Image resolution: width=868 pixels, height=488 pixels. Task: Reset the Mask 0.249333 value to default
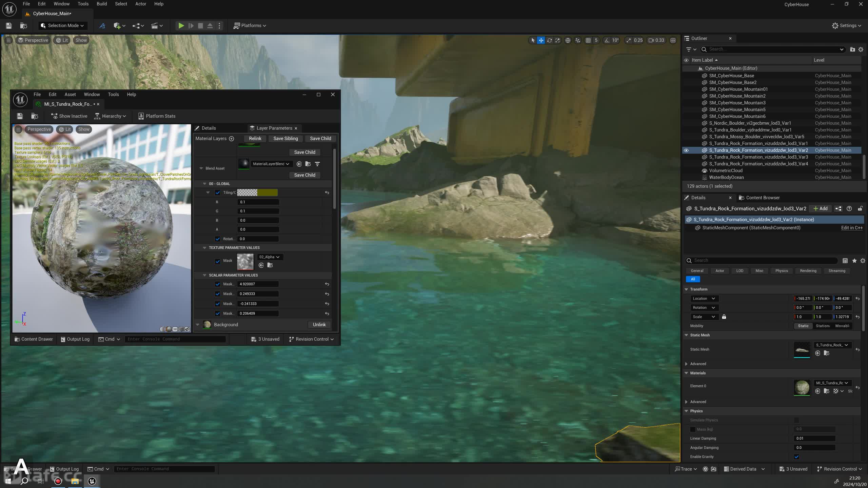(327, 294)
